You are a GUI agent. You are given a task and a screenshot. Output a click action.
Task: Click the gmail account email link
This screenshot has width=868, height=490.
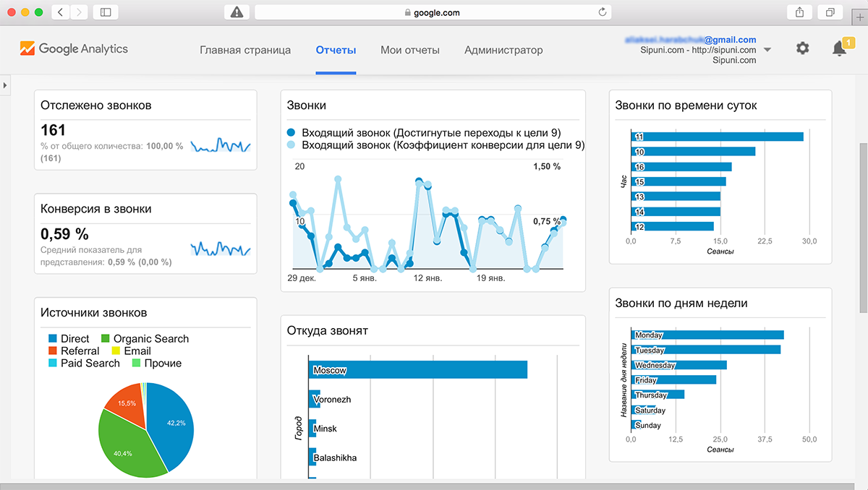pyautogui.click(x=690, y=40)
